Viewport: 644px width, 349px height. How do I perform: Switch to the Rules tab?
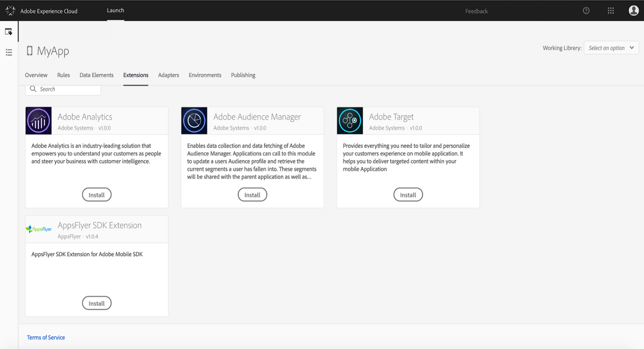[63, 75]
